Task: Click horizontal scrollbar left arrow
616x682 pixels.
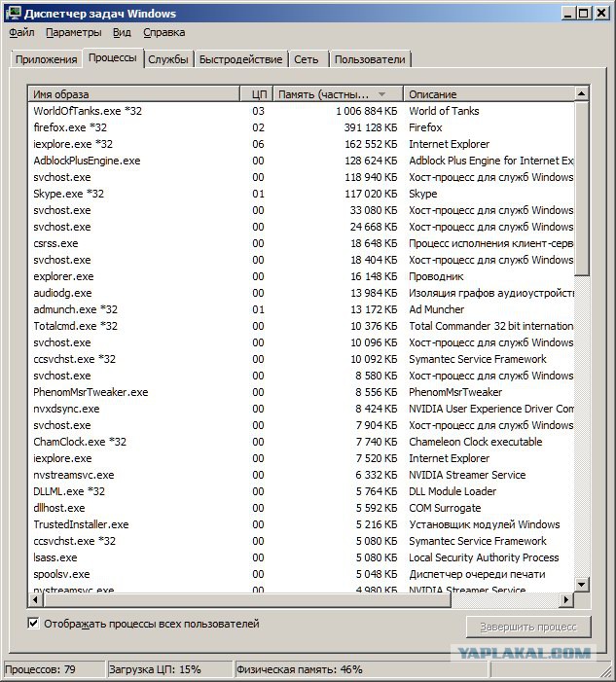Action: click(x=35, y=600)
